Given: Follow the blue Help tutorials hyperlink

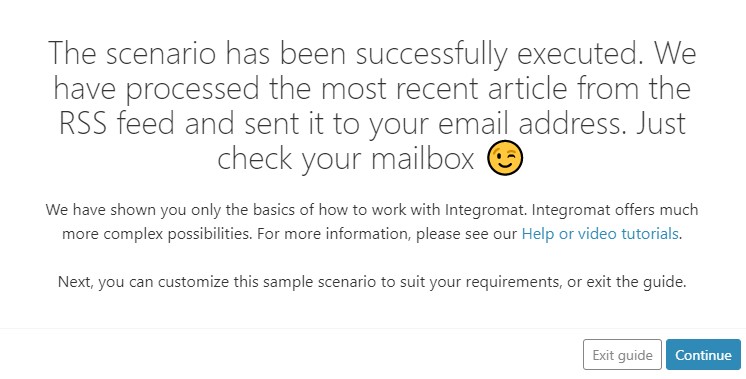Looking at the screenshot, I should click(600, 234).
